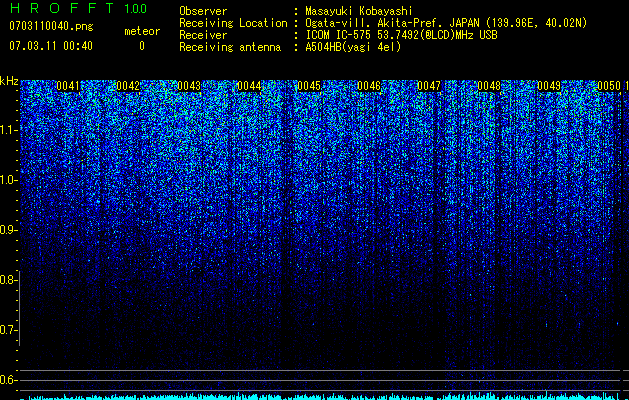The width and height of the screenshot is (629, 400).
Task: Click the 1.1 frequency axis label
Action: tap(9, 130)
